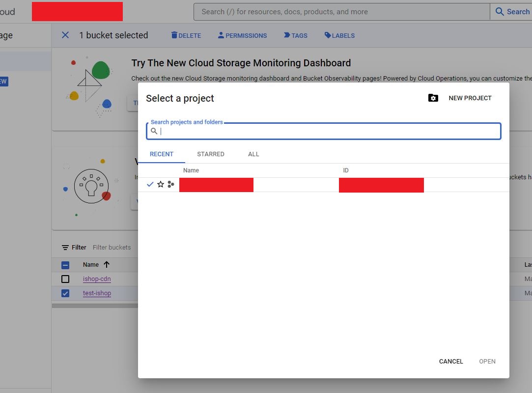
Task: Open the test-ishop bucket link
Action: 97,293
